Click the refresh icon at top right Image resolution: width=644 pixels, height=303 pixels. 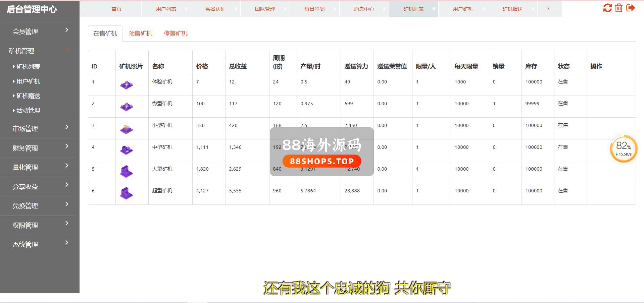point(607,8)
